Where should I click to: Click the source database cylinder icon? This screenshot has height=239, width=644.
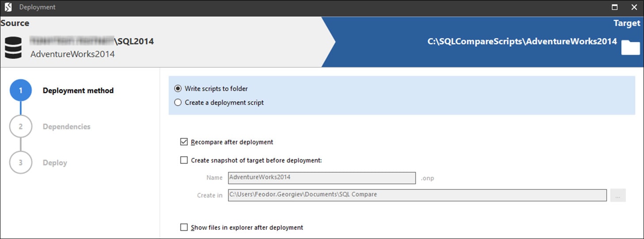(13, 48)
